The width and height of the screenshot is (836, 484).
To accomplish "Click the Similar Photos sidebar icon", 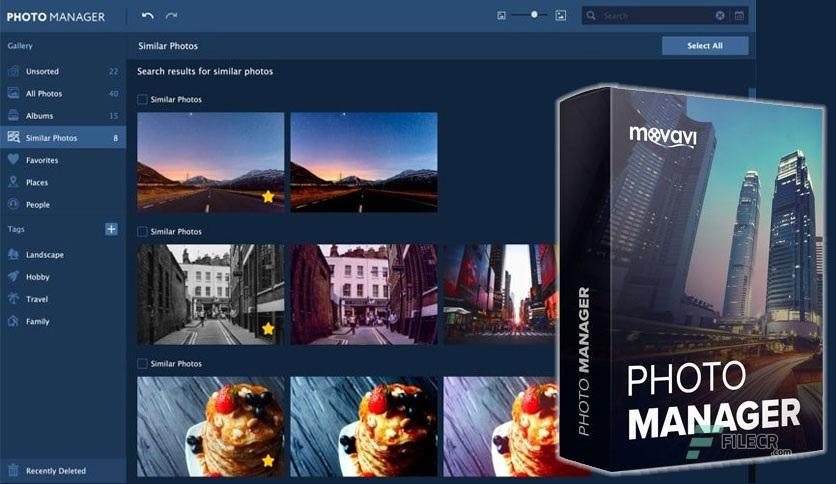I will (x=13, y=137).
